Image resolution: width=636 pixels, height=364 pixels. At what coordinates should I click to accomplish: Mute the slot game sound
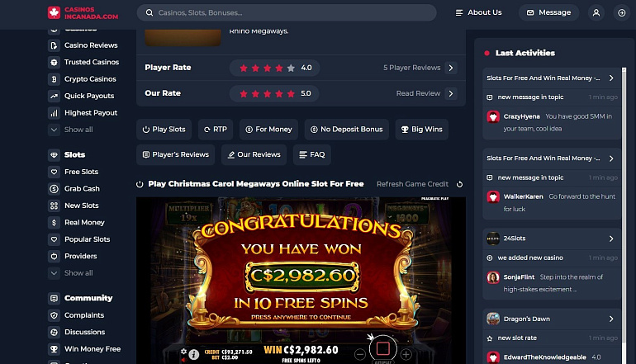(183, 360)
